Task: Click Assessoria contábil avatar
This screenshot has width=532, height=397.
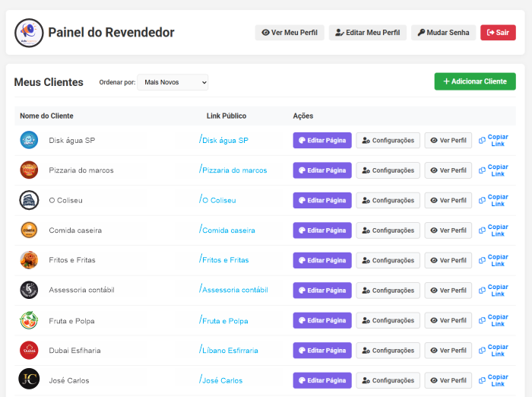Action: pos(29,290)
